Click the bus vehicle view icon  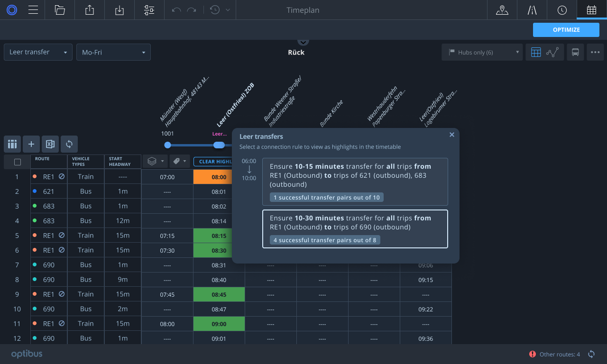[x=575, y=52]
